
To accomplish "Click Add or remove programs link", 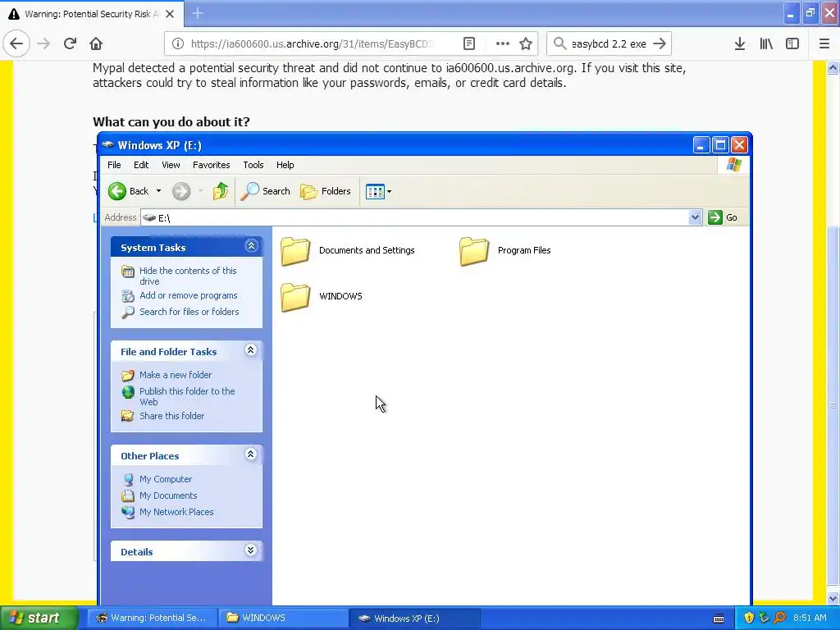I will coord(188,295).
